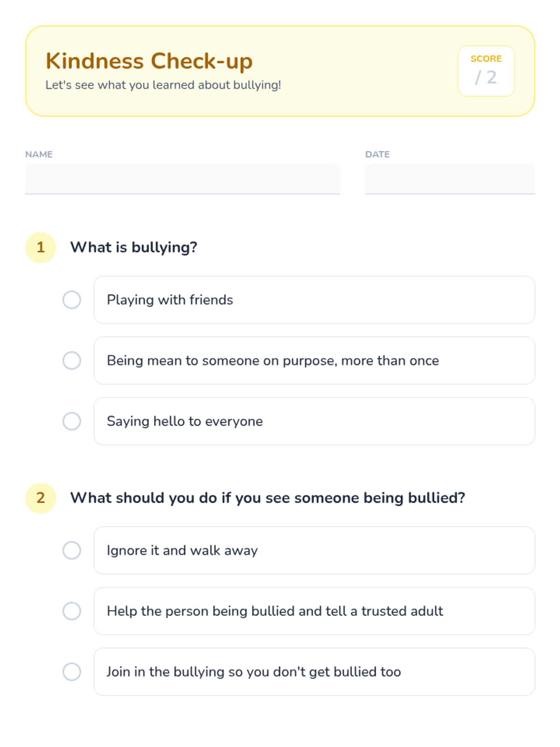The image size is (560, 747).
Task: Tap the "Saying hello to everyone" answer text box
Action: tap(314, 421)
